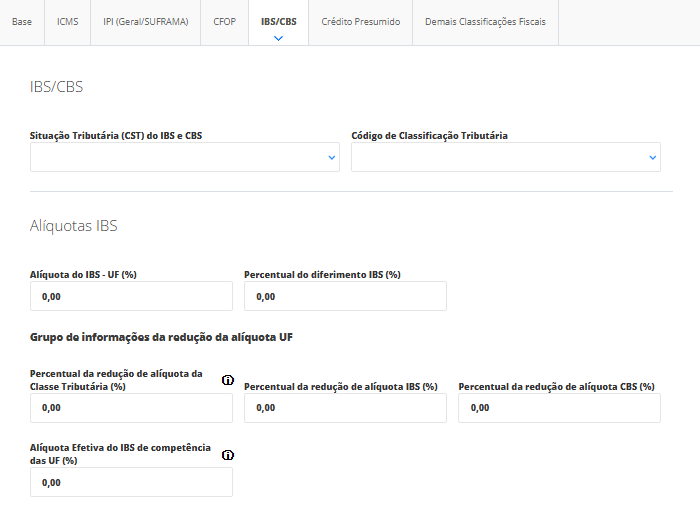The width and height of the screenshot is (700, 510).
Task: Switch to Demais Classificações Fiscais tab
Action: pos(485,21)
